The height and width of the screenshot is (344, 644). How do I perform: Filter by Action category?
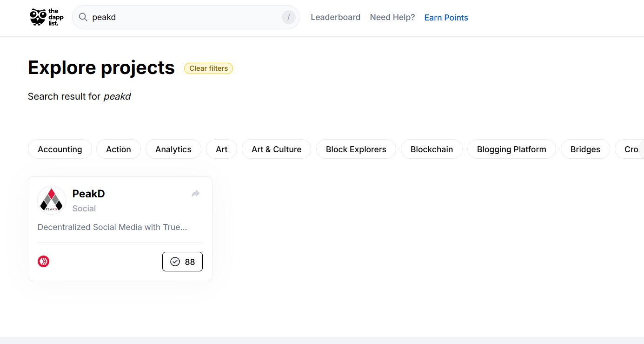click(x=119, y=149)
